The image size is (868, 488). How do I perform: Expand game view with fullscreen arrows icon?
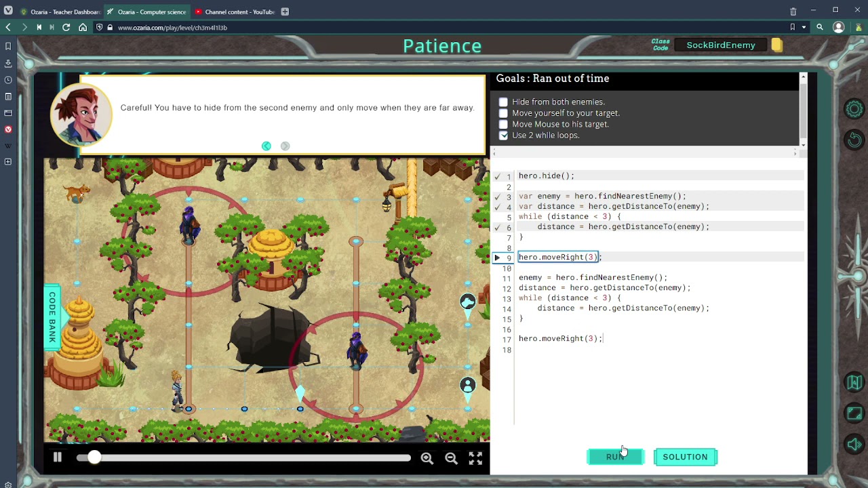pos(475,458)
